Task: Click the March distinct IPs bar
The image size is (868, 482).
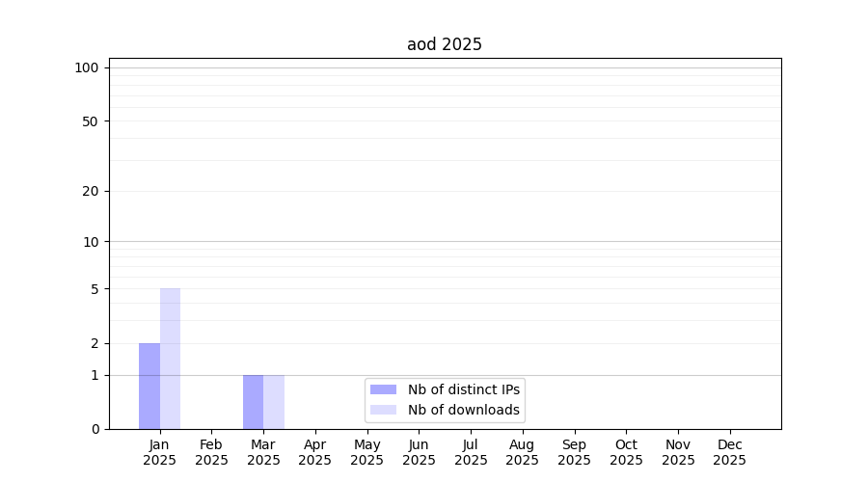Action: 253,402
